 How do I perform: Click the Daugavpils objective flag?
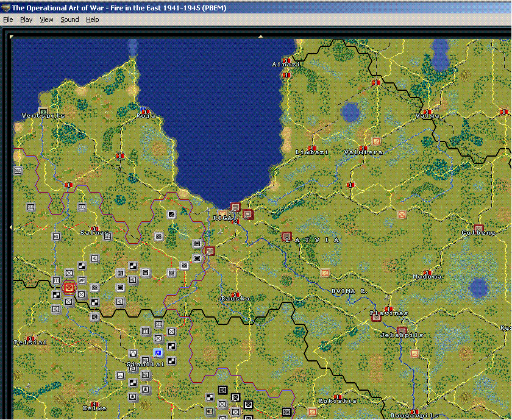[414, 411]
